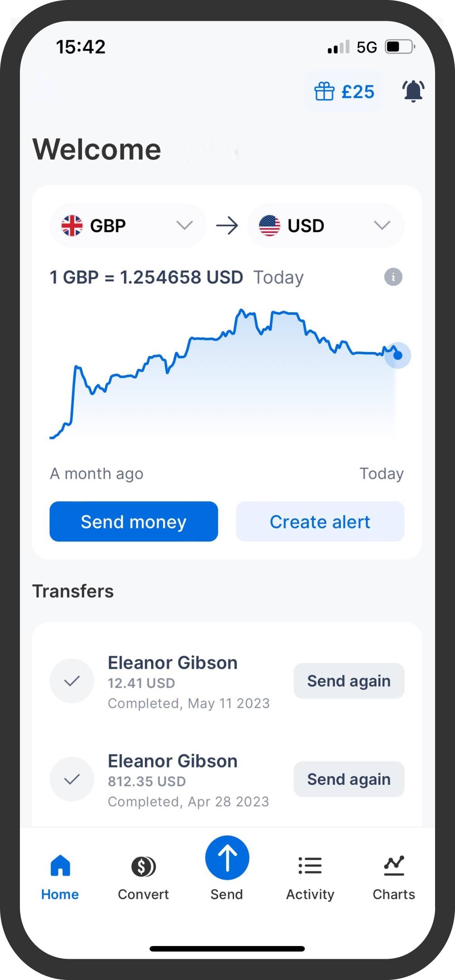The width and height of the screenshot is (455, 980).
Task: Tap the Charts graph icon
Action: click(x=394, y=865)
